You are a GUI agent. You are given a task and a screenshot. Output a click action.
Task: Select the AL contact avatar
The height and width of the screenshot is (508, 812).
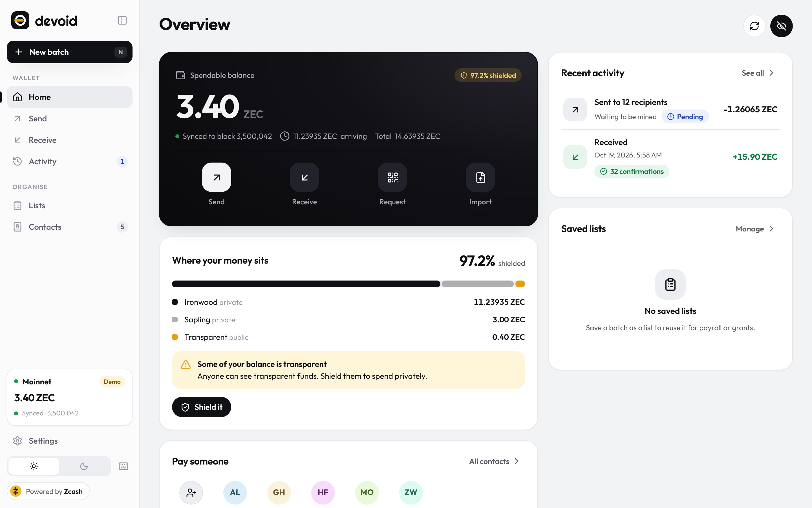235,493
